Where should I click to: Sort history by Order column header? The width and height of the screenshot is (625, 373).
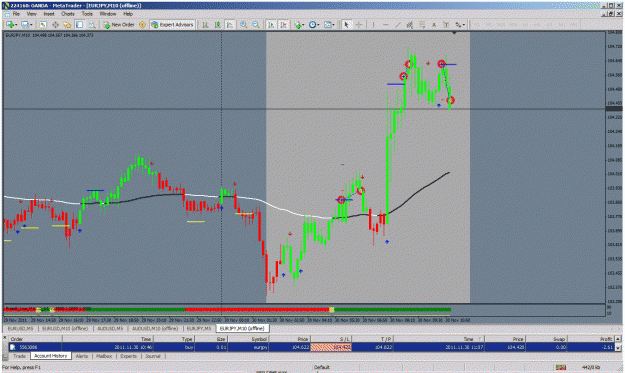pyautogui.click(x=35, y=339)
